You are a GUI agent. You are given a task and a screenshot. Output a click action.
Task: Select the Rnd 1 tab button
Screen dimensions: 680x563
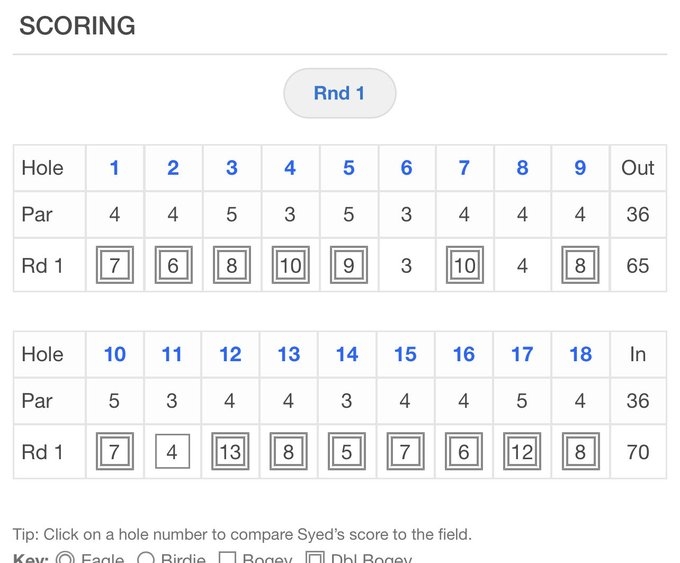[339, 93]
